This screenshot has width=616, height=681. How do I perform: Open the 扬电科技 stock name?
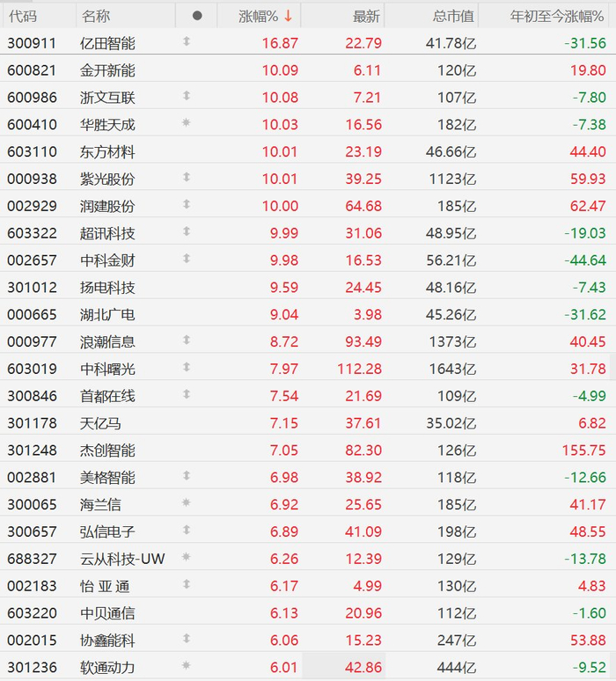coord(107,288)
